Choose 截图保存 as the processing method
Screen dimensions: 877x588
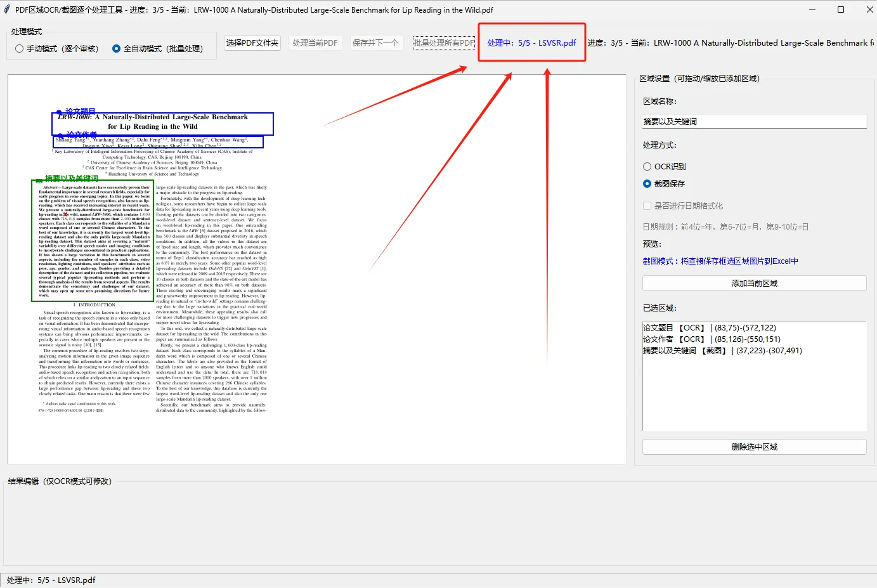647,183
